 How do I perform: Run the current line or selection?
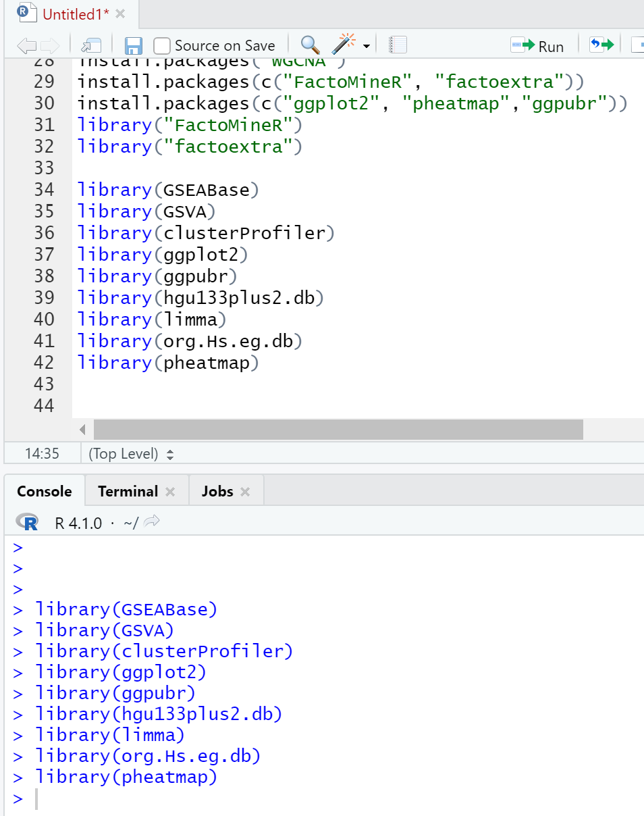point(537,46)
